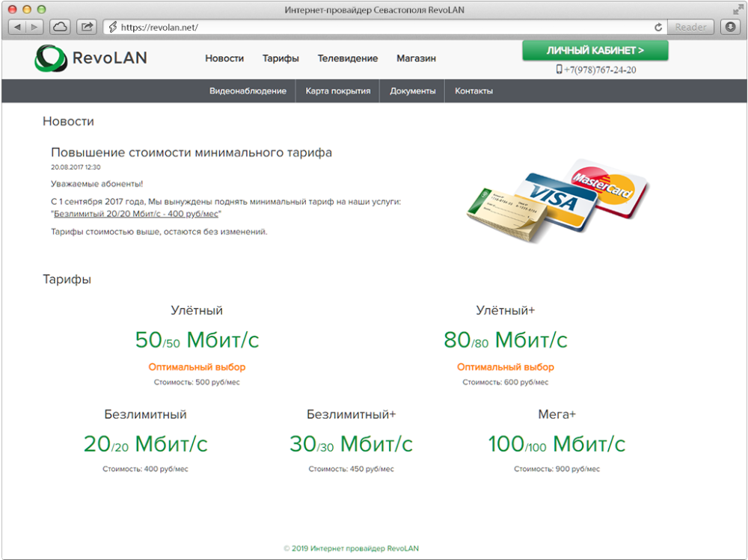The height and width of the screenshot is (560, 748).
Task: Click the RevoLAN logo
Action: click(x=91, y=58)
